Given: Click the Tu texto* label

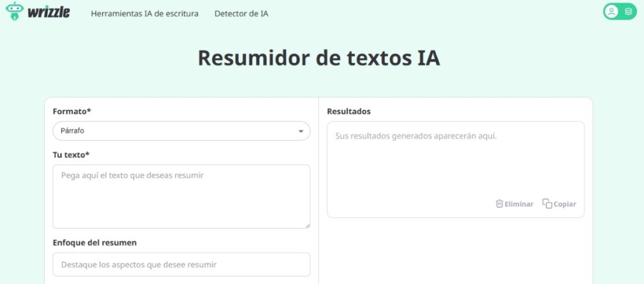Looking at the screenshot, I should [x=71, y=155].
